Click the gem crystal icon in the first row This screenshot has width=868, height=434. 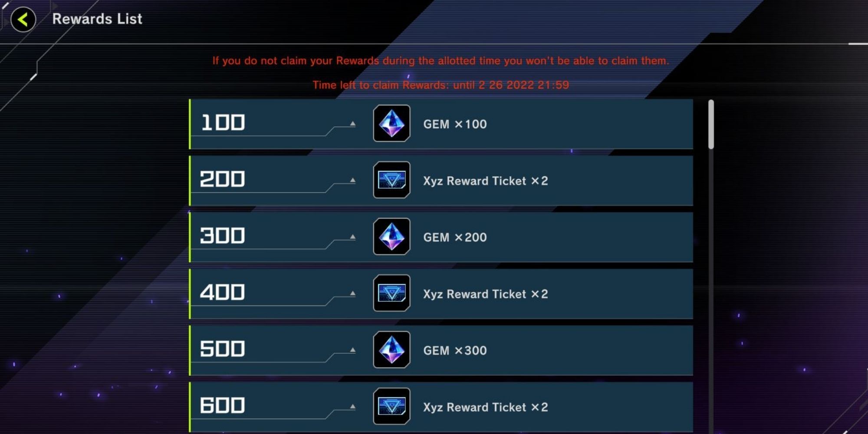[391, 124]
